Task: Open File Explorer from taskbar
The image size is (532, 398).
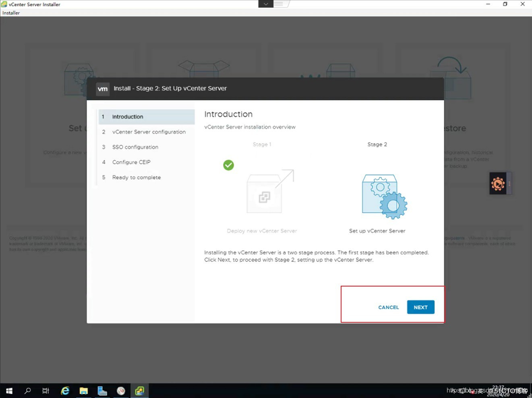Action: (x=83, y=391)
